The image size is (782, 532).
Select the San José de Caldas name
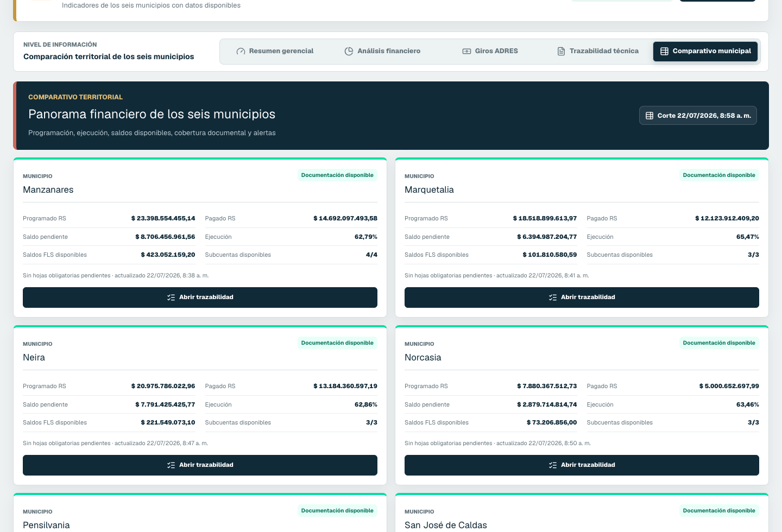pos(446,525)
